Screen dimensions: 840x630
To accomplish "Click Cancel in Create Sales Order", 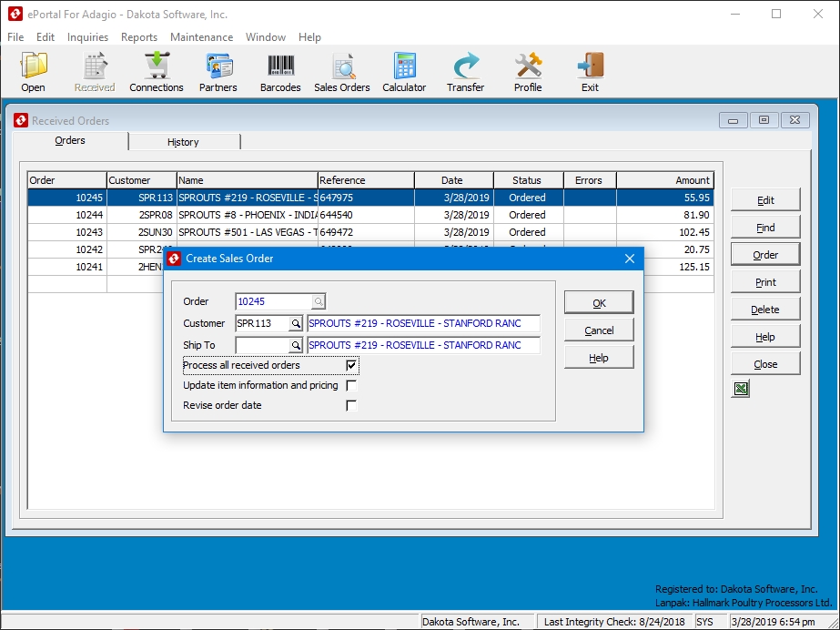I will pyautogui.click(x=599, y=330).
